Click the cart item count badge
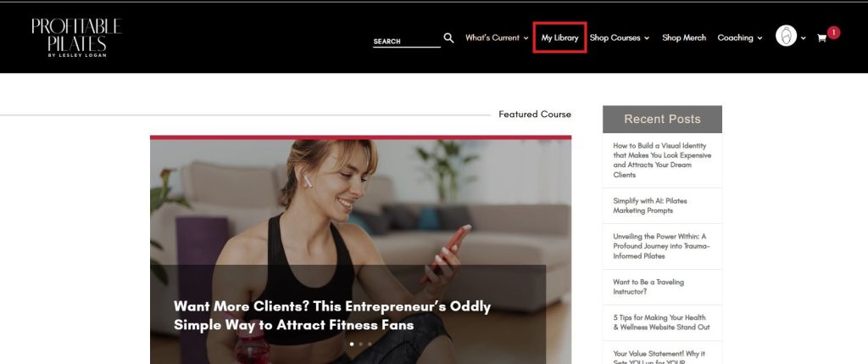Screen dimensions: 868x364 point(834,33)
